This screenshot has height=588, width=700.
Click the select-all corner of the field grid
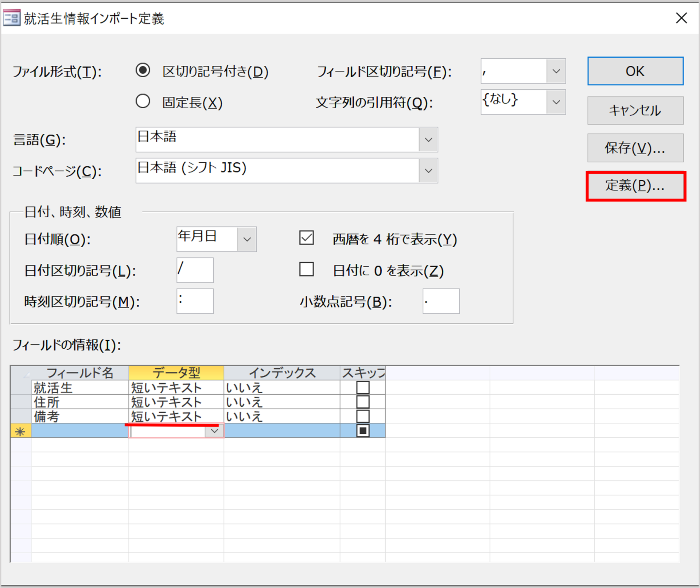21,373
